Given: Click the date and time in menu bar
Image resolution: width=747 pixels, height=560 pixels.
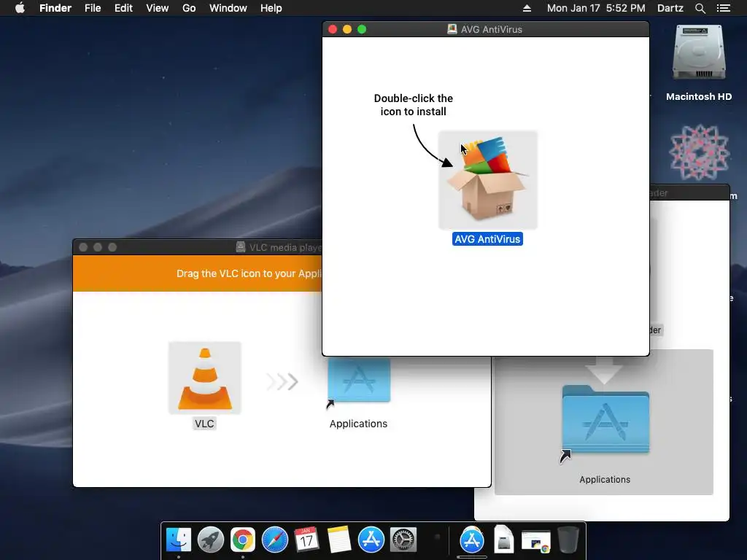Looking at the screenshot, I should tap(596, 8).
